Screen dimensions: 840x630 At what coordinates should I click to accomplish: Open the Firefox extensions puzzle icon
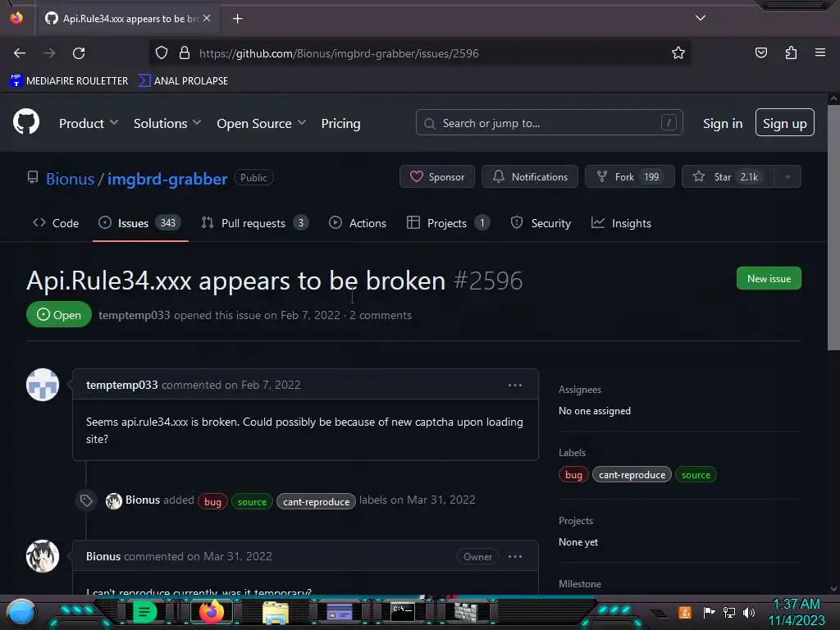[x=791, y=52]
